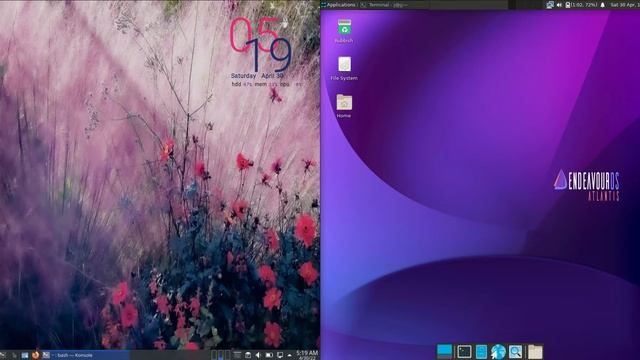Image resolution: width=640 pixels, height=360 pixels.
Task: Click the virtual desktop pager in KDE taskbar
Action: (x=220, y=355)
